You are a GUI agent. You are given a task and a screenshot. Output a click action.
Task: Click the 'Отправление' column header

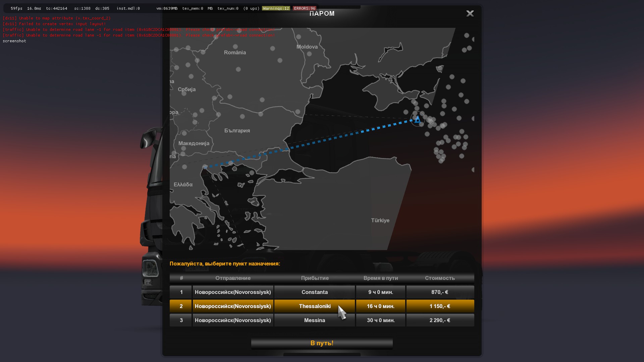click(233, 278)
